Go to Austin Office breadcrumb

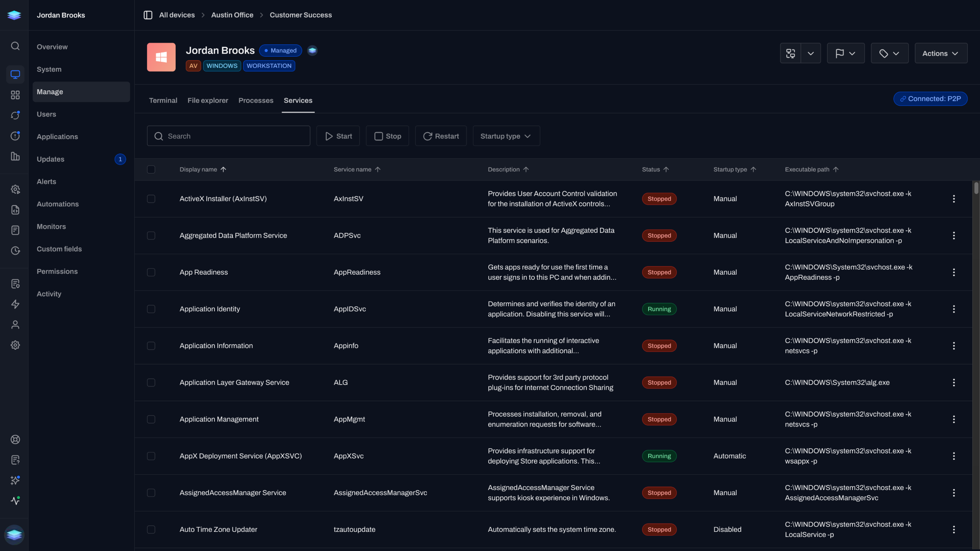(x=232, y=15)
